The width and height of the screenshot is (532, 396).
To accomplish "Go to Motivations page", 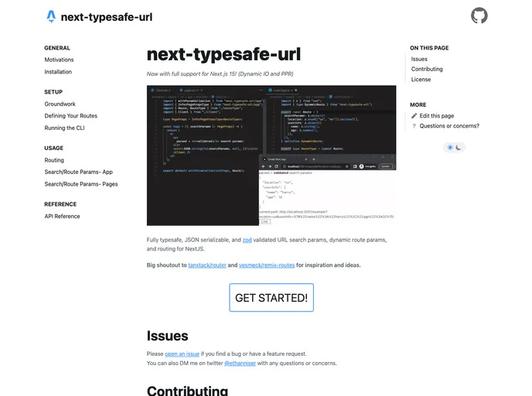I will (x=59, y=60).
